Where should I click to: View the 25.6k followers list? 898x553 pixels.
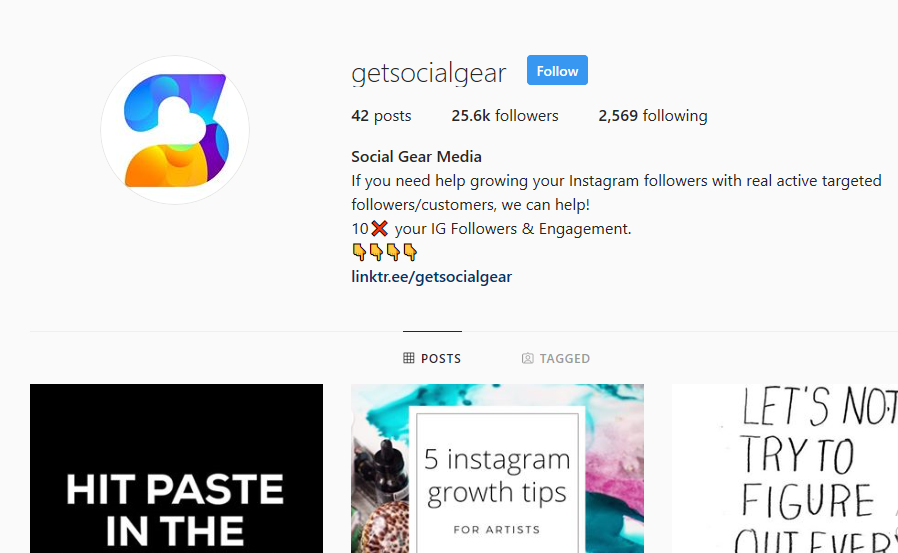coord(505,116)
